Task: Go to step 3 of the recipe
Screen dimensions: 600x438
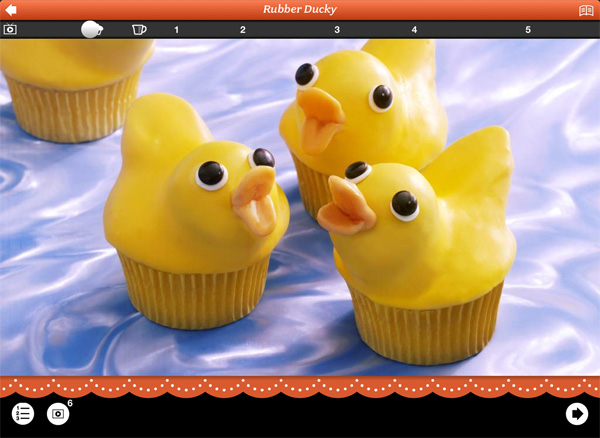Action: [337, 30]
